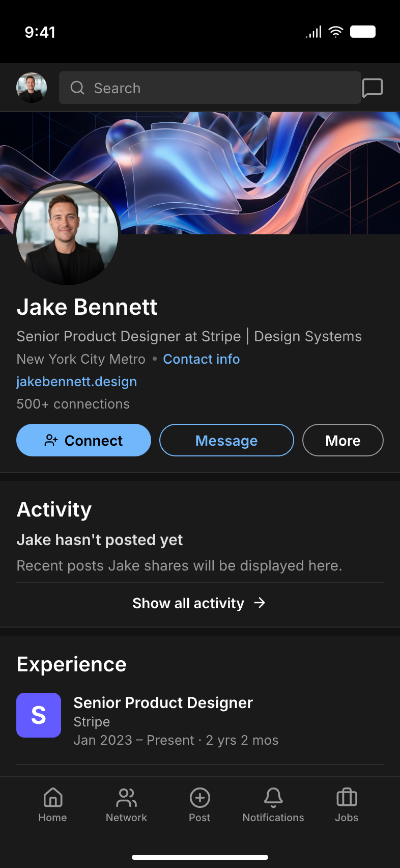Open the More options menu
Screen dimensions: 400x868
342,440
